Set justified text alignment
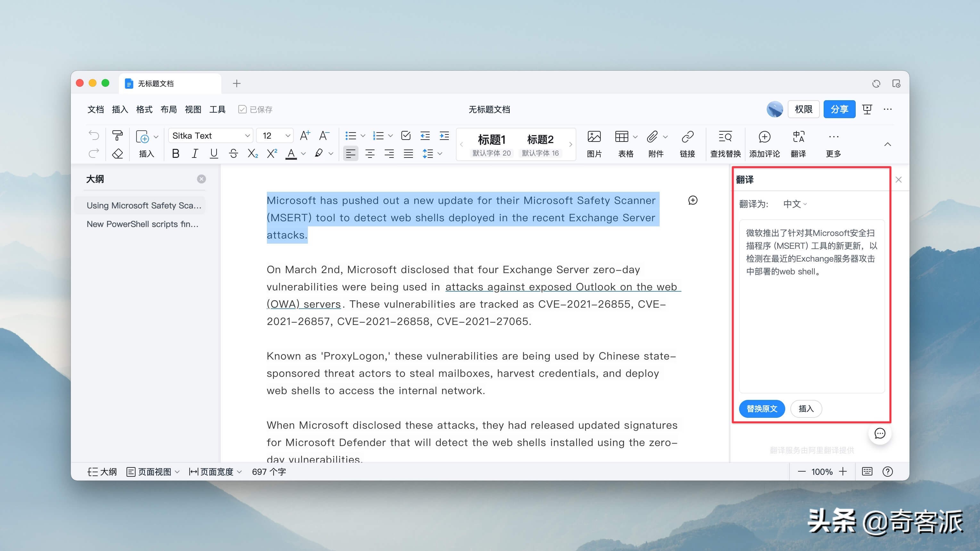The height and width of the screenshot is (551, 980). [408, 154]
